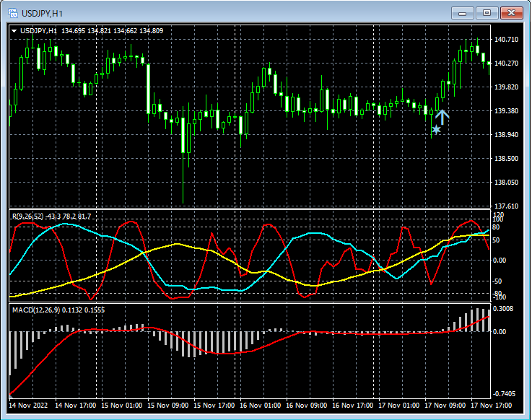Screen dimensions: 532x420
Task: Click the 137.610 price label on scale
Action: point(507,206)
